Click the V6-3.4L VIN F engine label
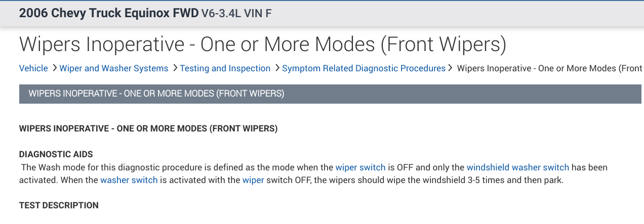Image resolution: width=644 pixels, height=224 pixels. point(236,14)
